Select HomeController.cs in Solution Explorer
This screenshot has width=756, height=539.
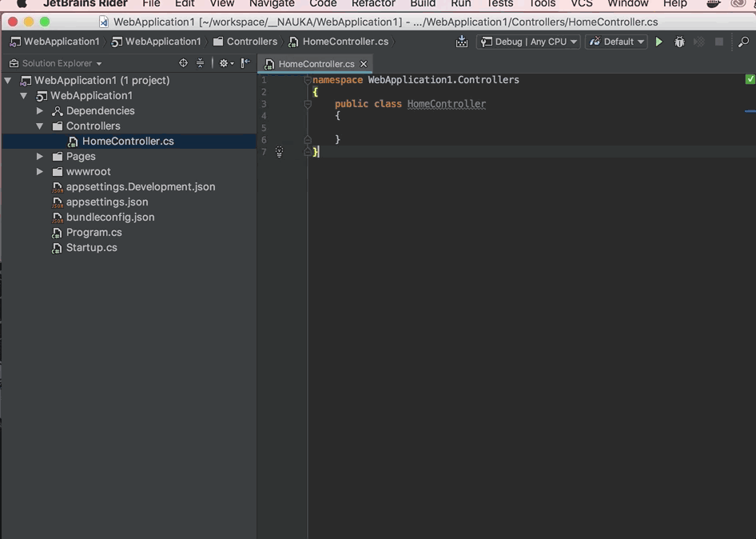[128, 142]
